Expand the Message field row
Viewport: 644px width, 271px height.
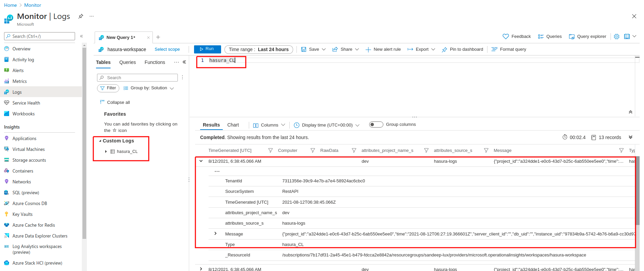click(215, 234)
